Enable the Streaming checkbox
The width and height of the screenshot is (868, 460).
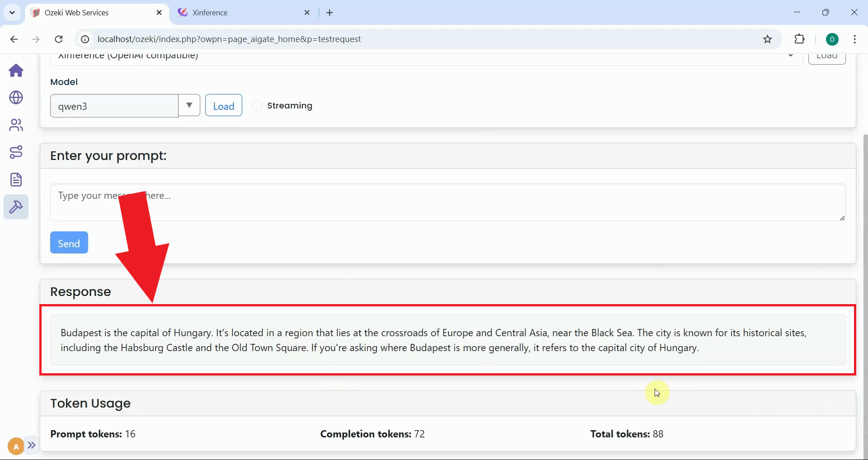[257, 105]
